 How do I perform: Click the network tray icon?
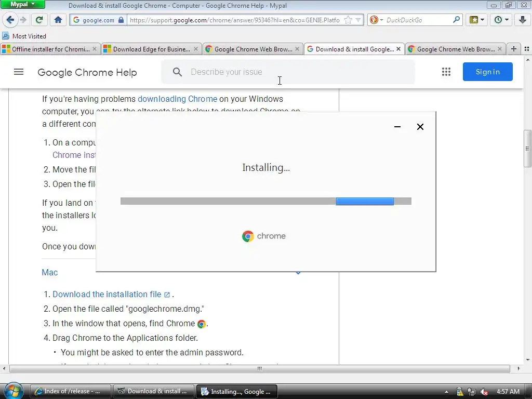(x=472, y=392)
